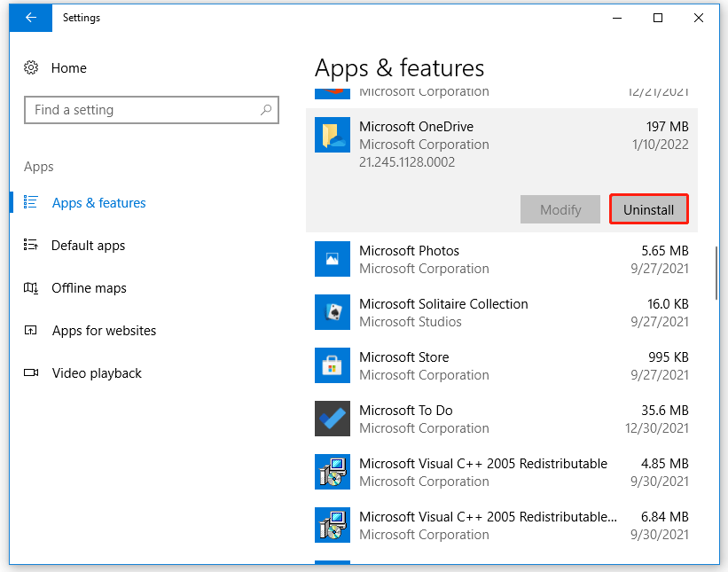Click the Microsoft Studios publisher text
Image resolution: width=728 pixels, height=572 pixels.
click(410, 322)
